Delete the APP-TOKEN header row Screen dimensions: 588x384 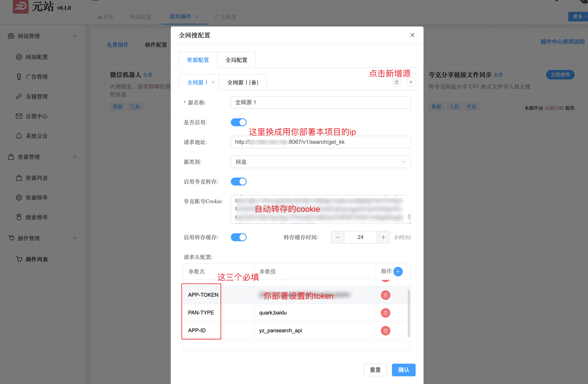[385, 295]
